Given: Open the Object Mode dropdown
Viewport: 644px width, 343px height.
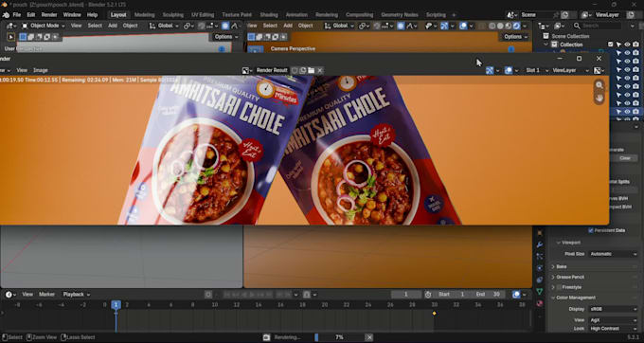Looking at the screenshot, I should pos(44,26).
